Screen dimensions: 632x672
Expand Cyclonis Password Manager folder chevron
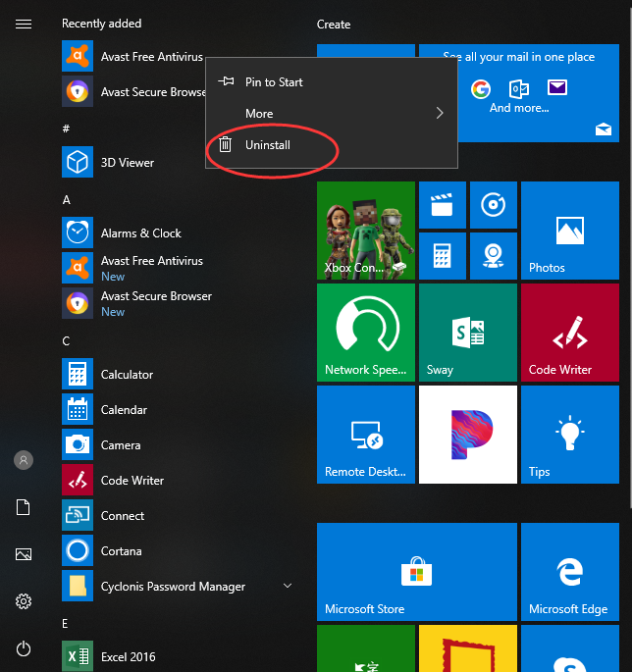coord(288,586)
